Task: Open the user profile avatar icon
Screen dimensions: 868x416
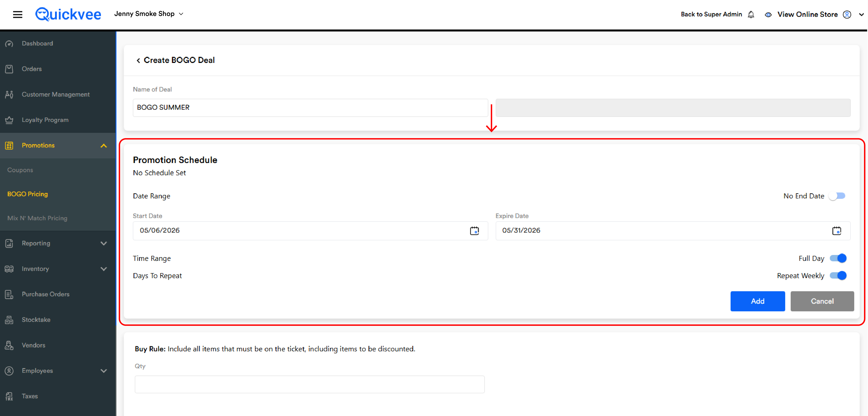Action: click(x=847, y=14)
